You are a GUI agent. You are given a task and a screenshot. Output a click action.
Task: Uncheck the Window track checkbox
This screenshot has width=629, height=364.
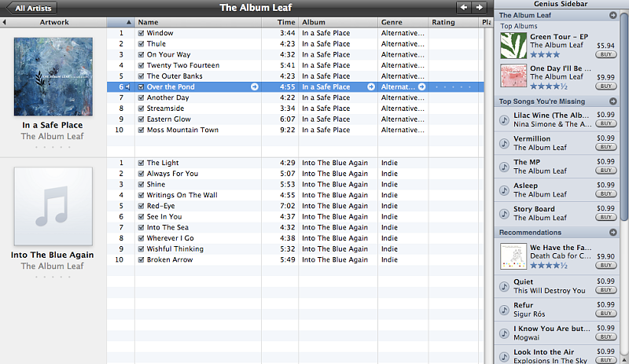click(141, 33)
